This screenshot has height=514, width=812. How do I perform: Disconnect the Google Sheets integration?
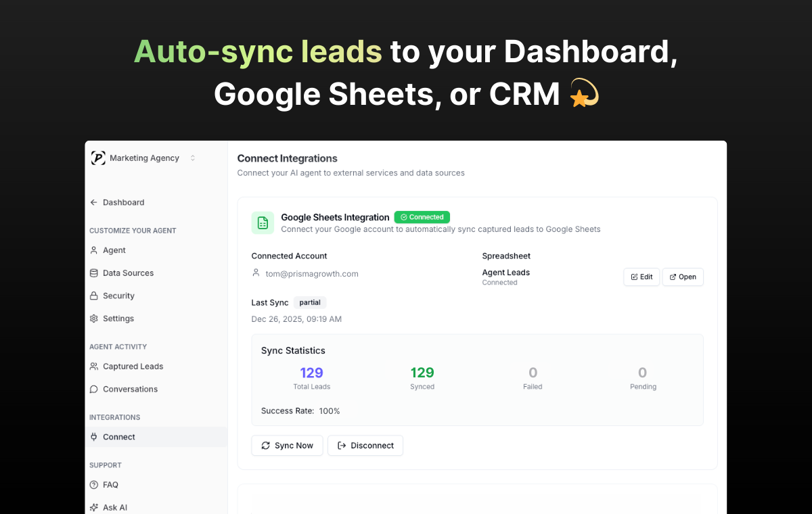point(365,446)
